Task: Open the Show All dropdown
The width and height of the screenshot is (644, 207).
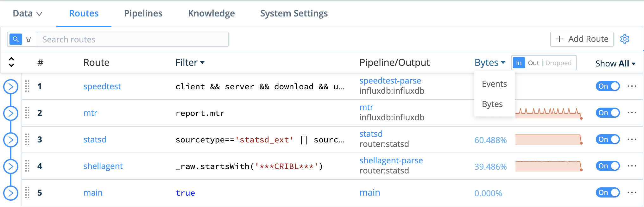Action: (x=615, y=63)
